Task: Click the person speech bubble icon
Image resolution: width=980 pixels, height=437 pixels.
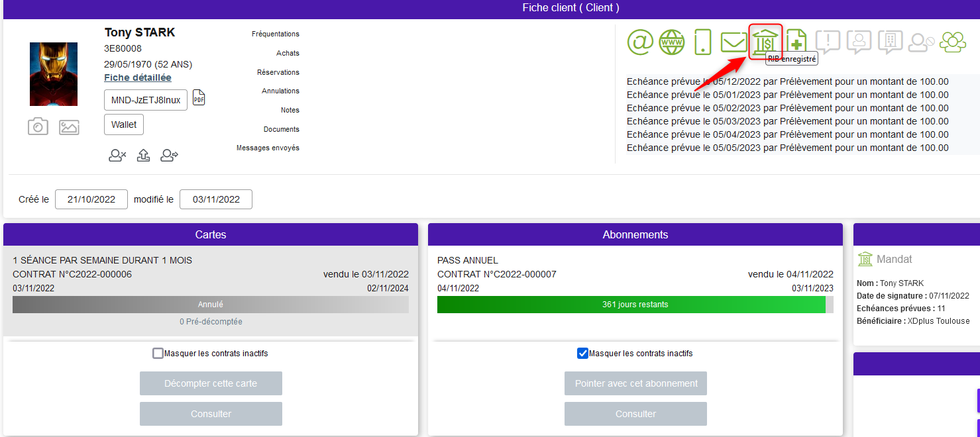Action: click(x=859, y=42)
